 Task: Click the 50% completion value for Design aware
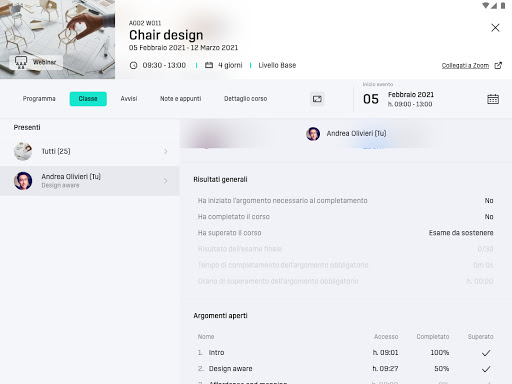coord(441,369)
